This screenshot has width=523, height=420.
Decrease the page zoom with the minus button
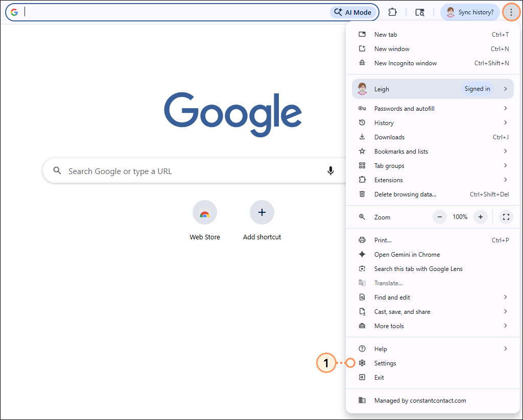click(439, 216)
